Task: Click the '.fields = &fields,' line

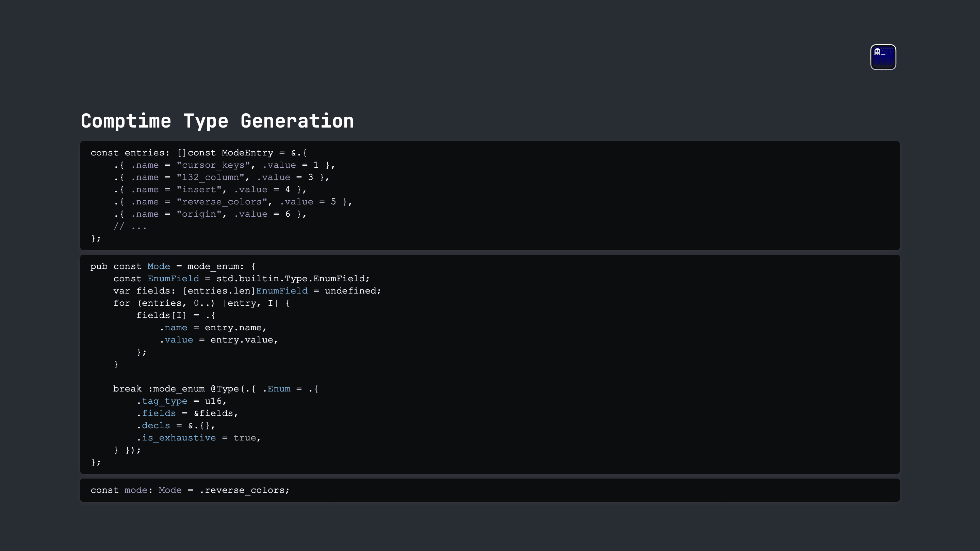Action: (x=187, y=413)
